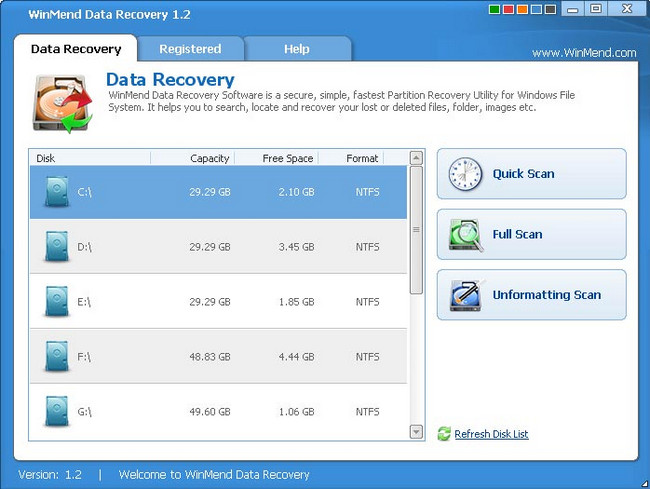Minimize the WinMend window
The image size is (650, 489).
(572, 9)
